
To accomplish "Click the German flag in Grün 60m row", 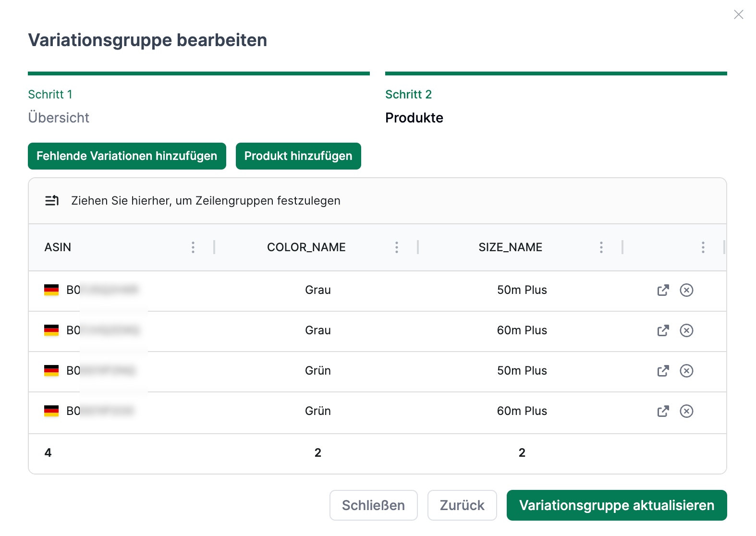I will click(51, 411).
